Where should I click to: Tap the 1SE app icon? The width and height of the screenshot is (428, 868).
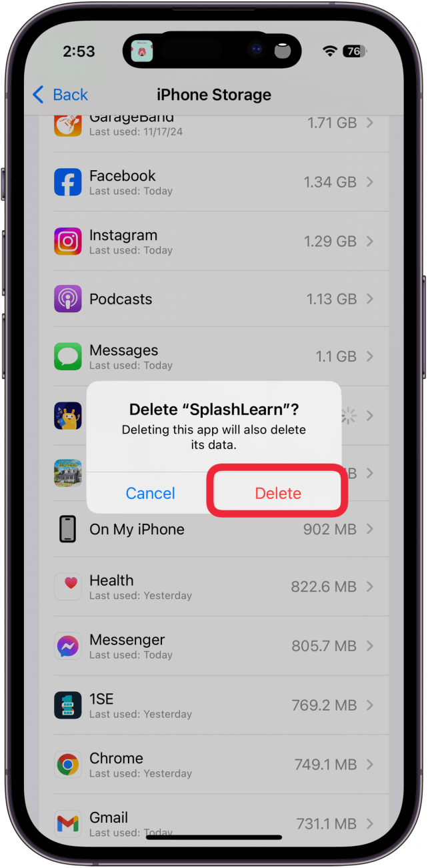coord(68,705)
